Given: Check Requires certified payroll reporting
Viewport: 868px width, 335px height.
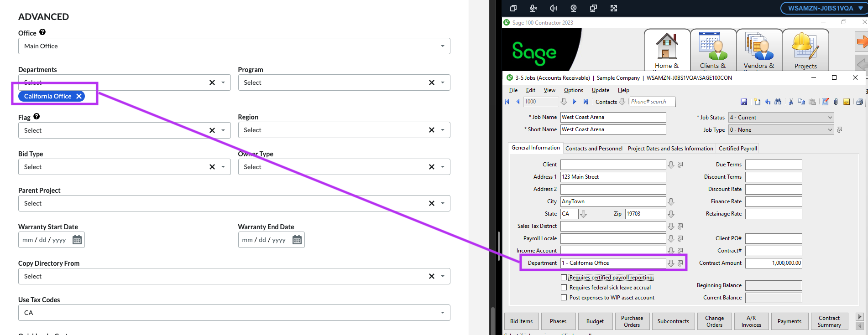Looking at the screenshot, I should (x=564, y=277).
